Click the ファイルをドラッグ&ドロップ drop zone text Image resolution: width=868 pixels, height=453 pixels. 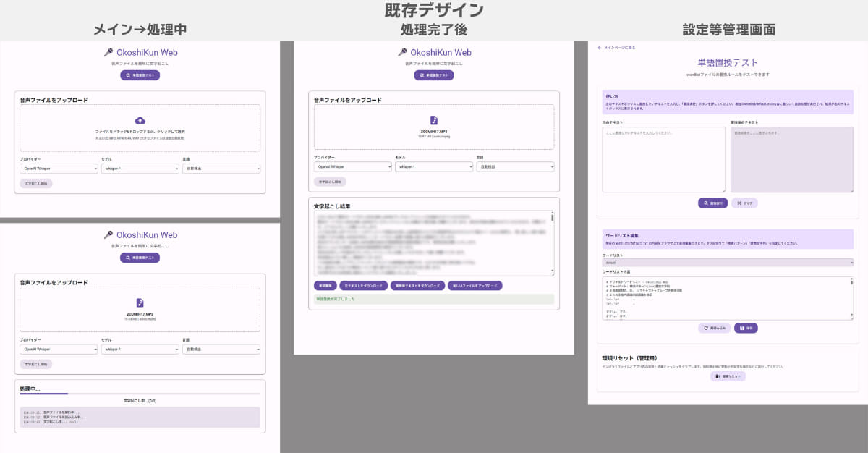tap(140, 132)
